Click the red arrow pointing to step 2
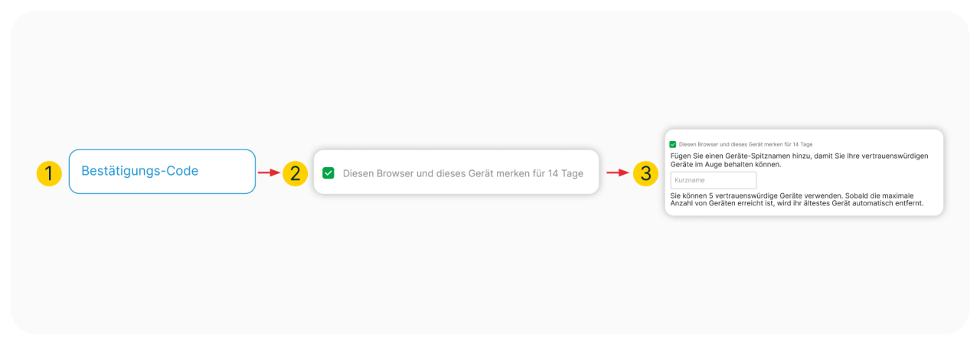Screen dimensions: 980x345 pos(269,172)
